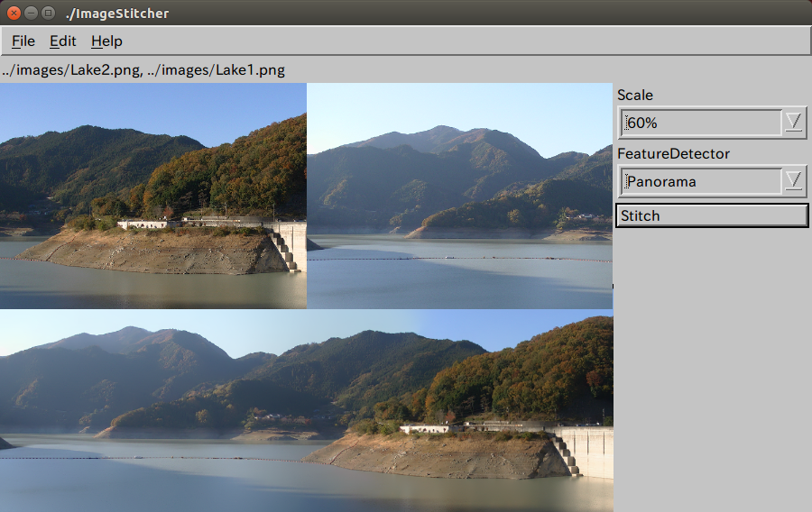Select the Lake1 mountain source image
Screen dimensions: 812x512
(460, 196)
